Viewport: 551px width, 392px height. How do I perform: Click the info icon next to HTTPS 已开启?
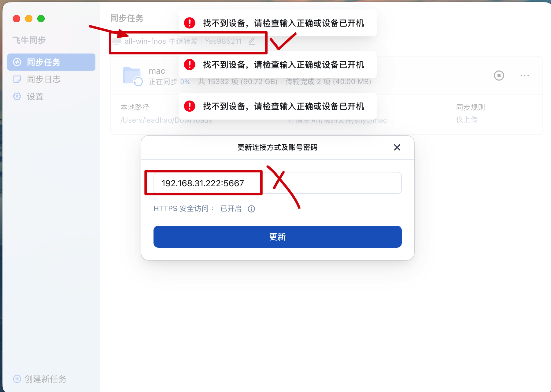tap(251, 209)
